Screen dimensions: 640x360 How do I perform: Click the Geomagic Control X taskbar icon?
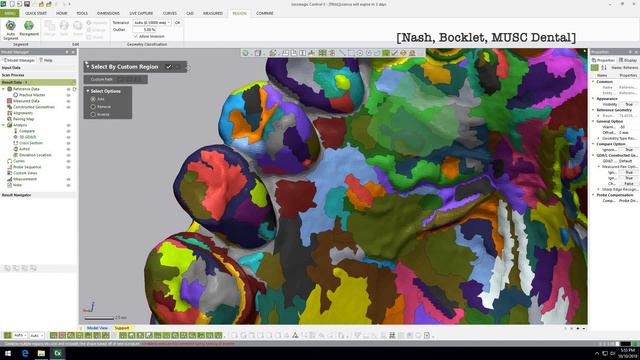(58, 353)
